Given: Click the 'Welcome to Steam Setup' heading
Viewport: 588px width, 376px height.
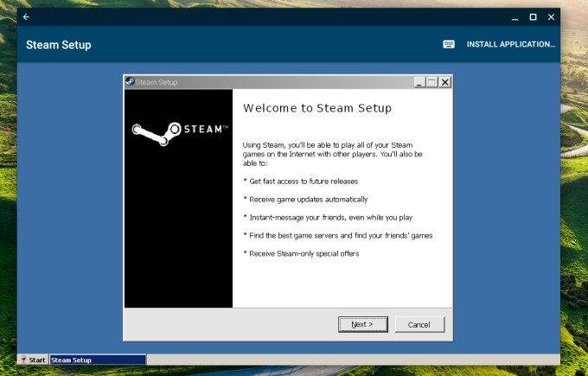Looking at the screenshot, I should pyautogui.click(x=317, y=108).
